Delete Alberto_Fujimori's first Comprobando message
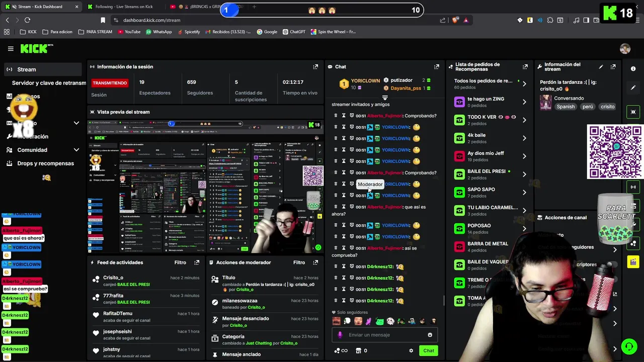 coord(336,116)
